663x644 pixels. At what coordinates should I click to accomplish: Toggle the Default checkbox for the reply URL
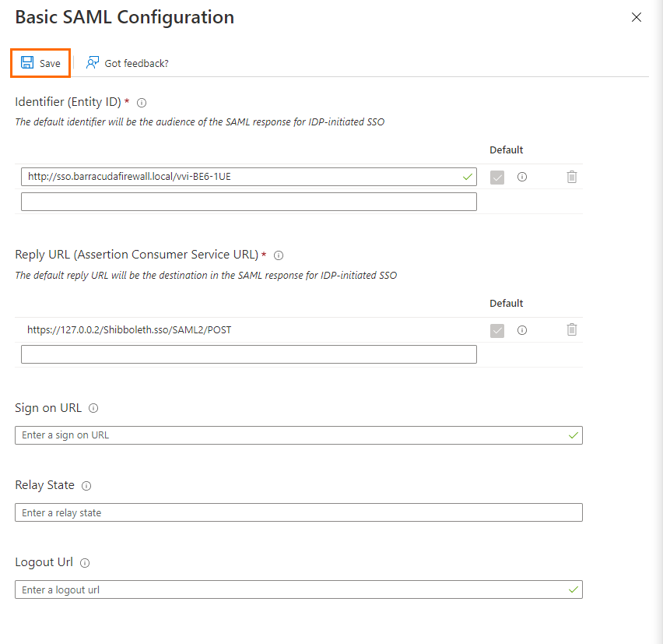[x=497, y=329]
